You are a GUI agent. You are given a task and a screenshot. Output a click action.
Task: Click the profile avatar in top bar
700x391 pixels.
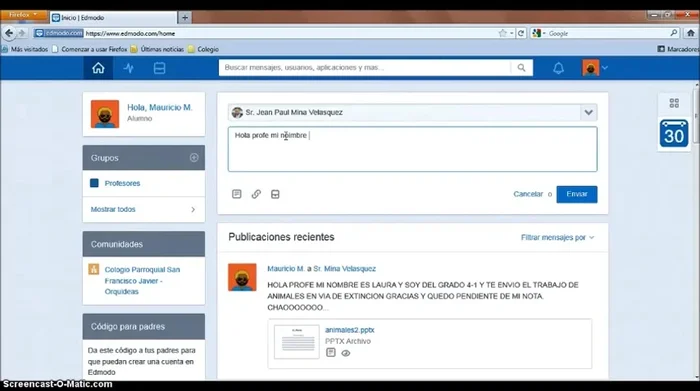pos(590,68)
